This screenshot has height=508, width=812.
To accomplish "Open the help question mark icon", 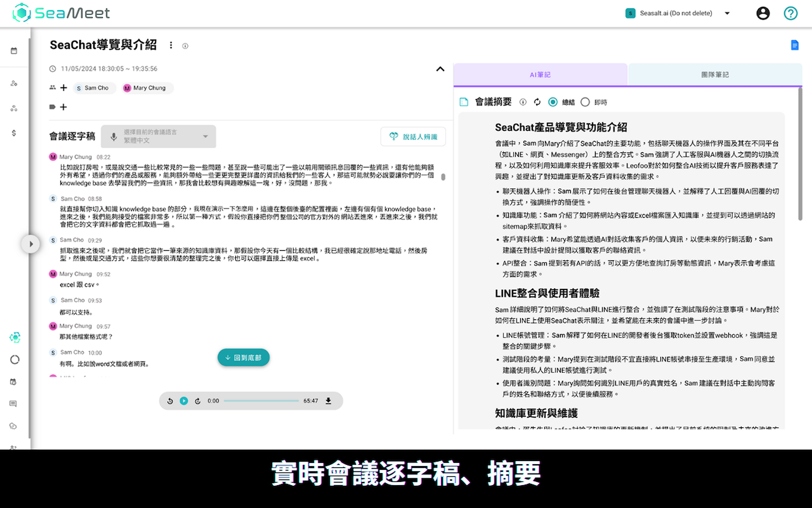I will pos(790,13).
